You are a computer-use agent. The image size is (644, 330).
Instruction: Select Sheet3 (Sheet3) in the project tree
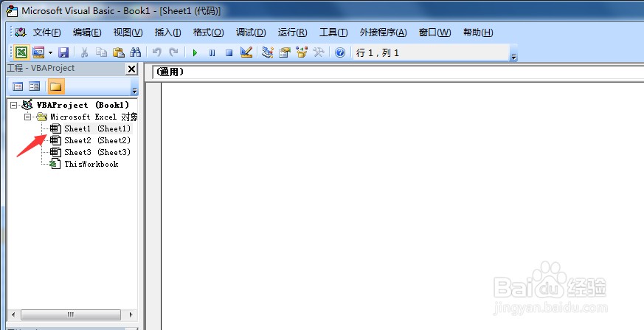(x=97, y=152)
